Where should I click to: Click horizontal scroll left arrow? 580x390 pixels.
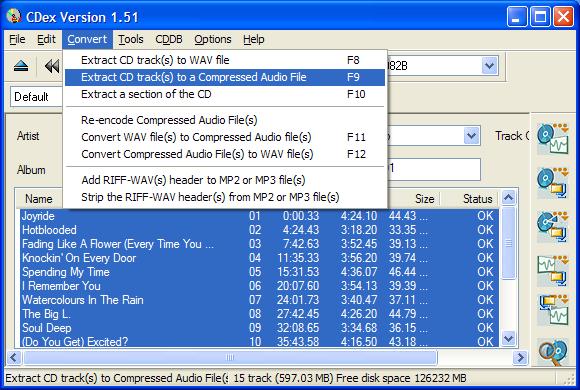point(14,357)
